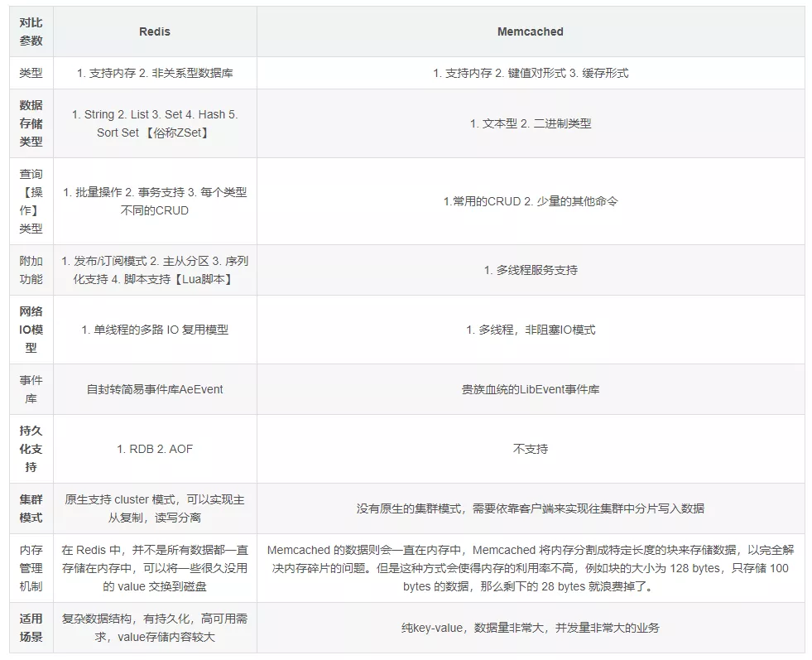Click the Redis column header
Image resolution: width=812 pixels, height=660 pixels.
point(155,31)
